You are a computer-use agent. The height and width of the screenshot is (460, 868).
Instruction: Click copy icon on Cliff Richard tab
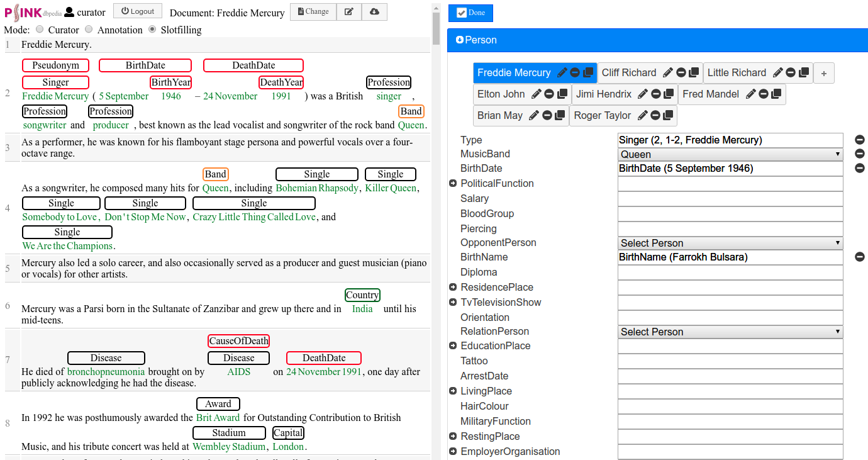(x=694, y=73)
